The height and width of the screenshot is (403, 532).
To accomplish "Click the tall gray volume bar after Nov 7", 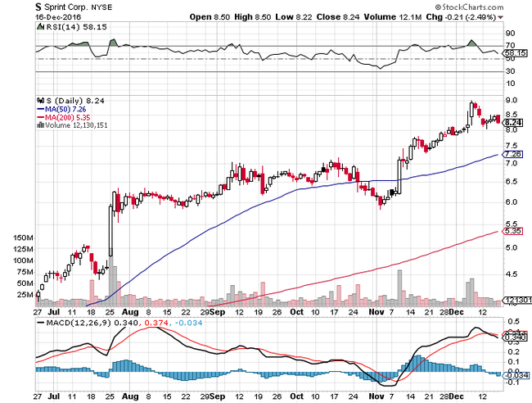I will (399, 288).
